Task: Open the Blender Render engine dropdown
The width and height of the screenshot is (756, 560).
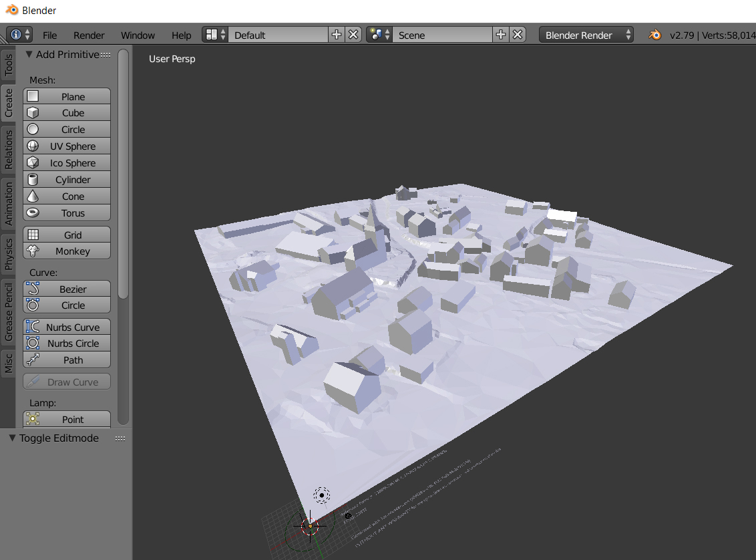Action: (586, 35)
